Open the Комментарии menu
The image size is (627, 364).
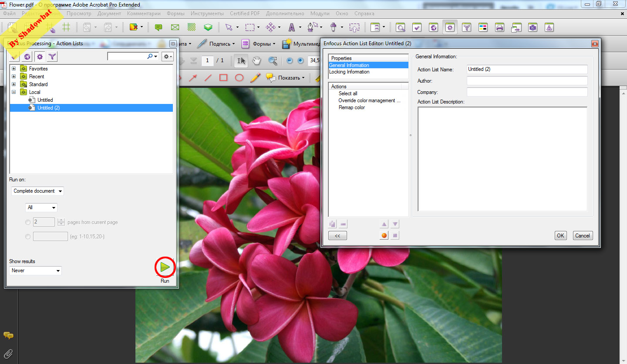[144, 13]
